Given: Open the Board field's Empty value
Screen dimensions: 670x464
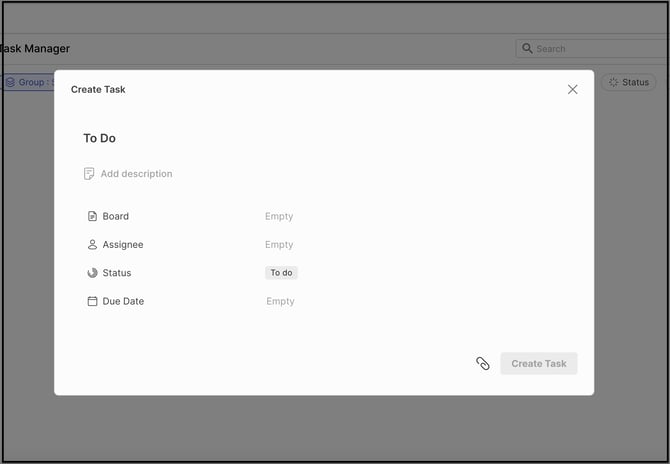Looking at the screenshot, I should click(x=279, y=216).
